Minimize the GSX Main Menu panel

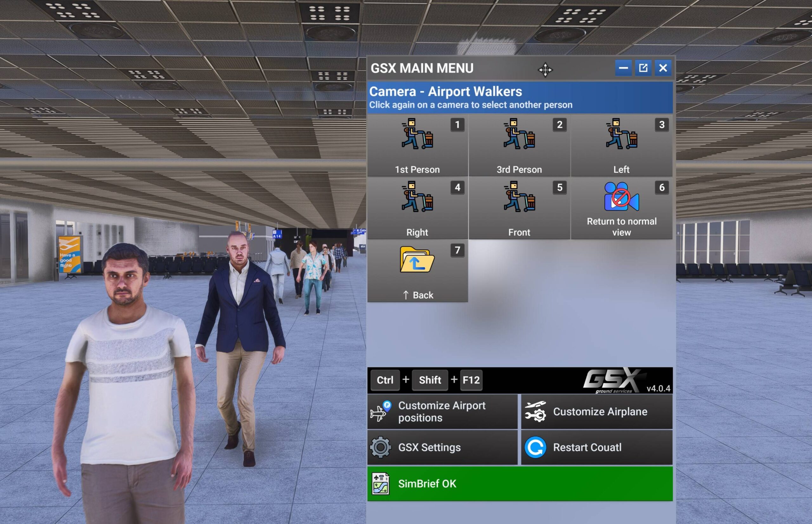click(623, 68)
